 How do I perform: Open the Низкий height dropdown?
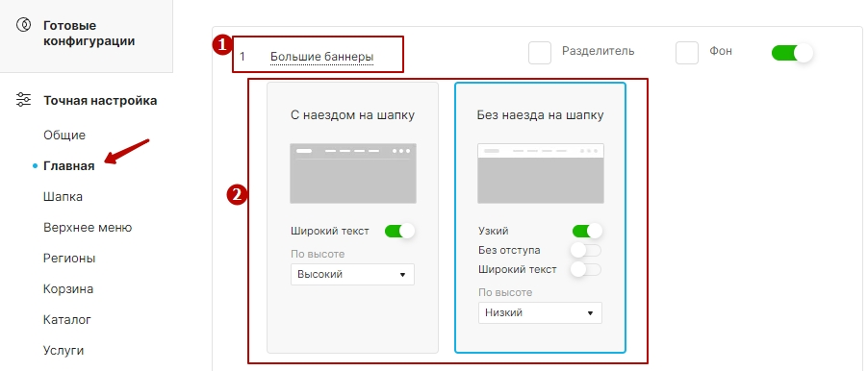pos(540,313)
